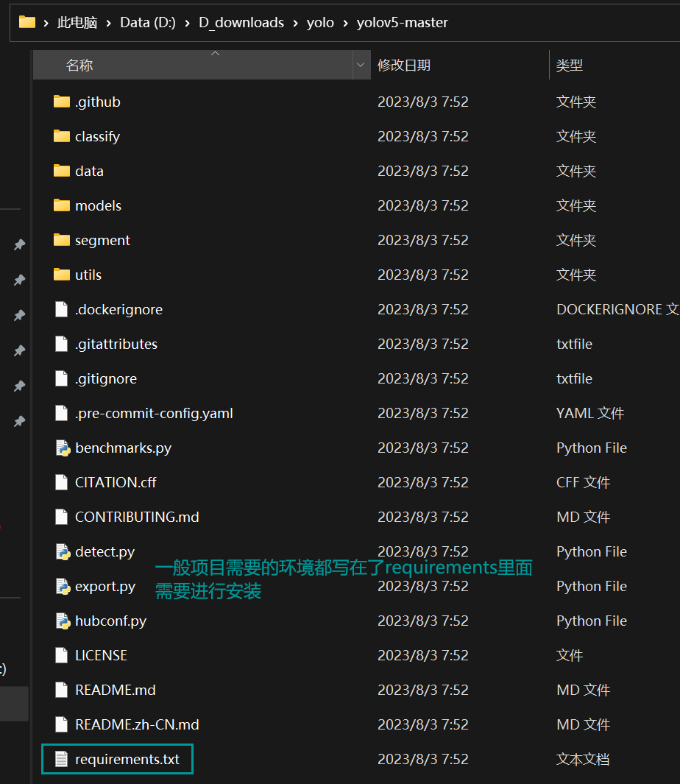Expand breadcrumb chevron after 此电脑
This screenshot has width=680, height=784.
(108, 23)
